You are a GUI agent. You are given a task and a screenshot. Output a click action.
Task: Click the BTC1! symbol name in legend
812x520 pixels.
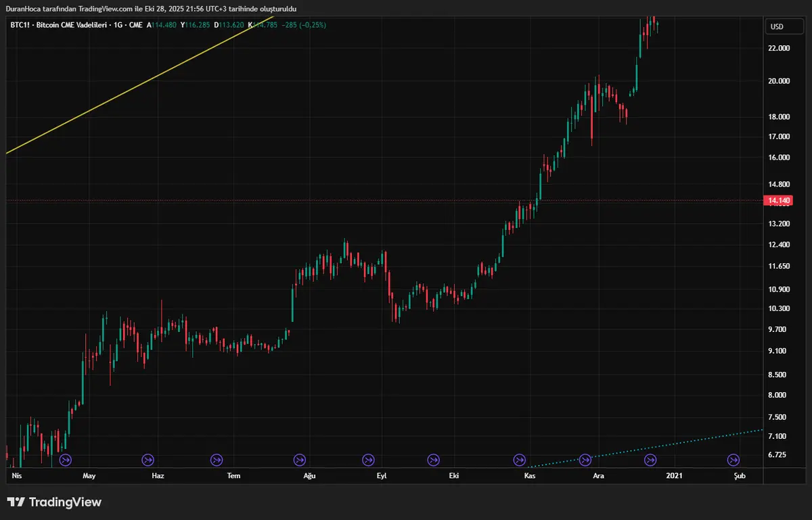[20, 25]
